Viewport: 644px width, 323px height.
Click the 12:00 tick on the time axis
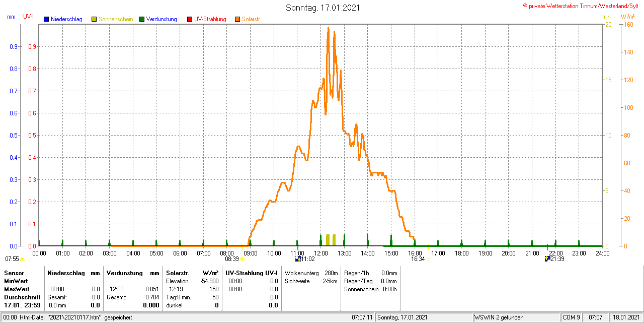pyautogui.click(x=320, y=253)
